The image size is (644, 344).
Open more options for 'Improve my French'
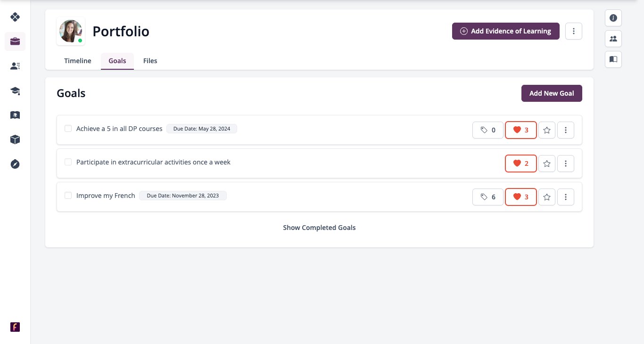(566, 197)
